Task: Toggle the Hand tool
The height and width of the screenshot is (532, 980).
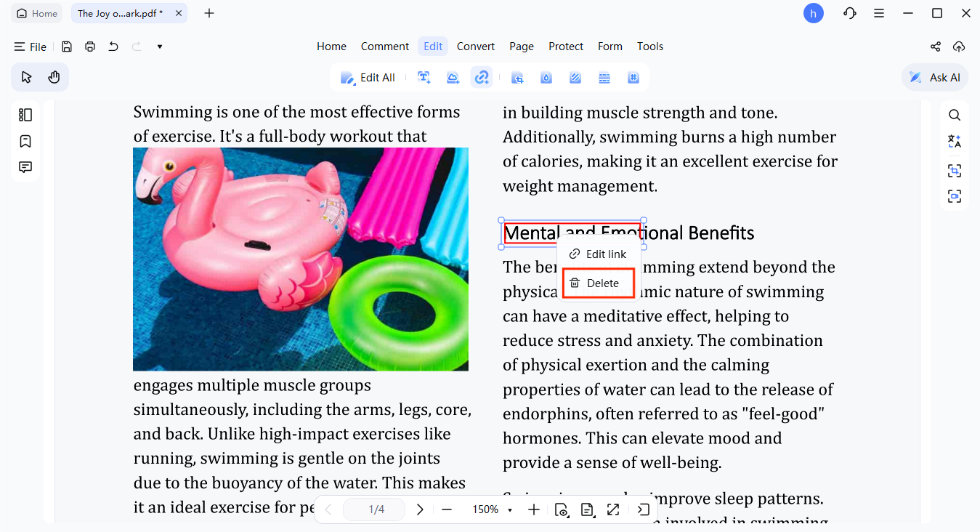Action: tap(54, 77)
